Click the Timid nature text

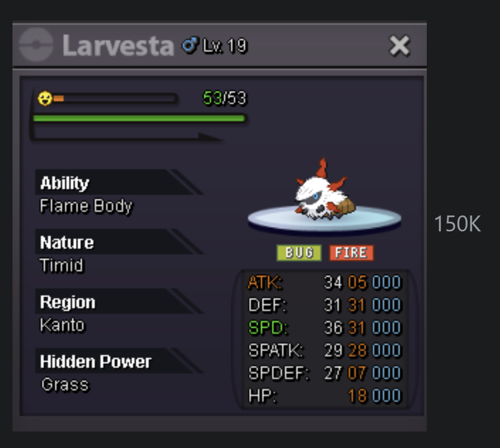[x=61, y=265]
